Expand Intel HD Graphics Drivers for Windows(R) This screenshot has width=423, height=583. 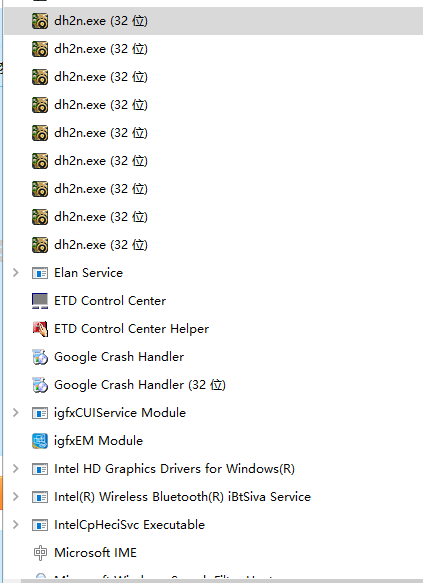click(16, 468)
